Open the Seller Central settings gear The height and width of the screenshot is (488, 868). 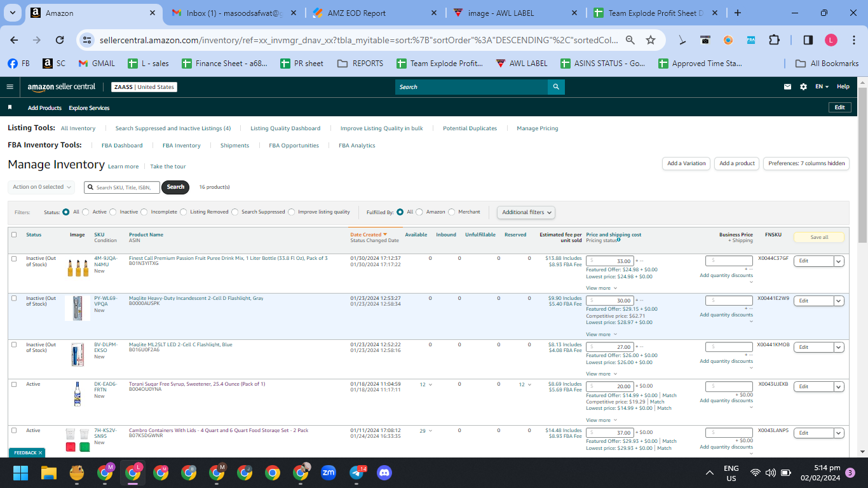[803, 86]
